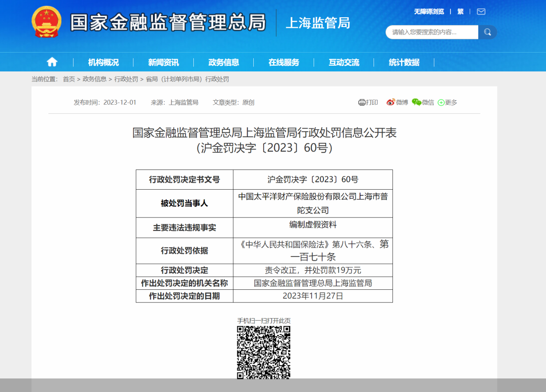Screen dimensions: 546x392
Task: Open the 新闻资讯 menu
Action: [x=163, y=62]
